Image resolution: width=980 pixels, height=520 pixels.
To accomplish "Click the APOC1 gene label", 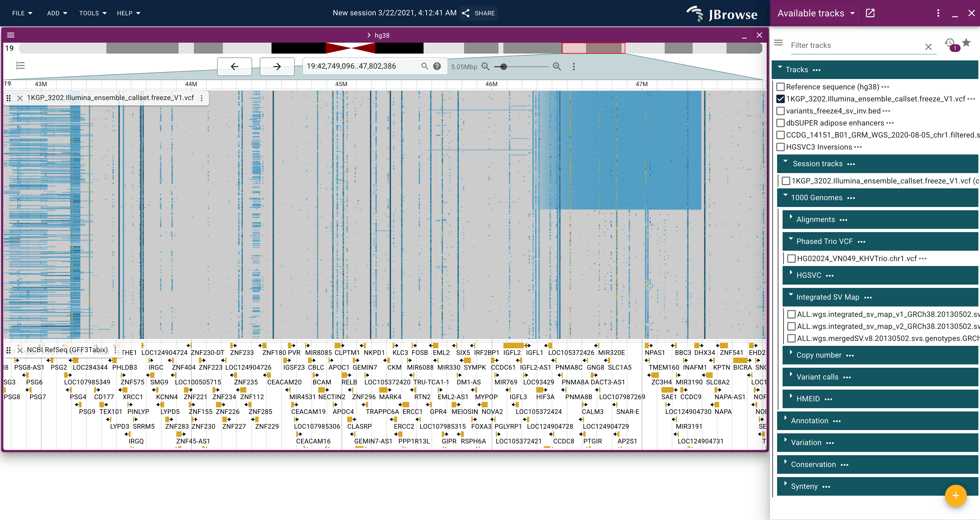I will pyautogui.click(x=339, y=367).
